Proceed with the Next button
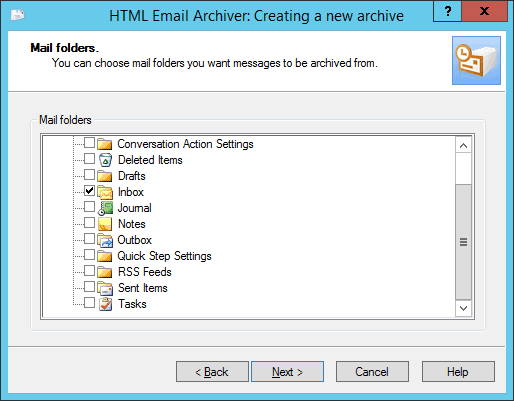Image resolution: width=514 pixels, height=401 pixels. 287,372
